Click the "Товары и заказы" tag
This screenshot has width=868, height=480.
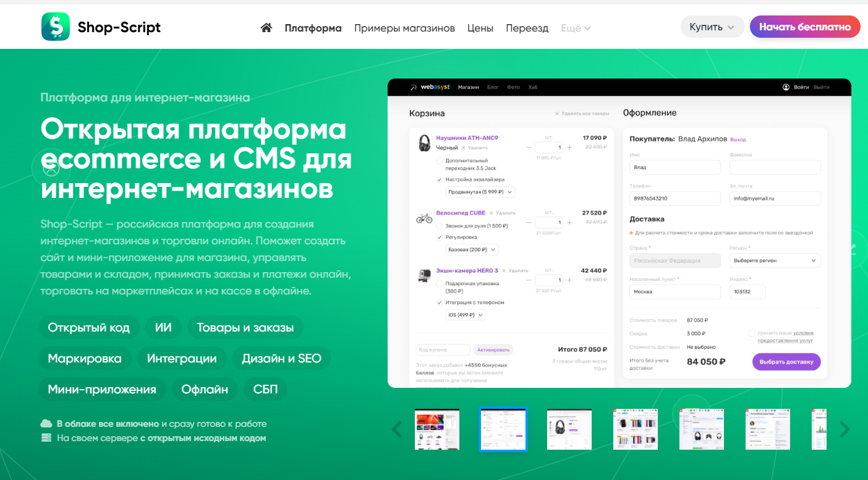(x=245, y=328)
